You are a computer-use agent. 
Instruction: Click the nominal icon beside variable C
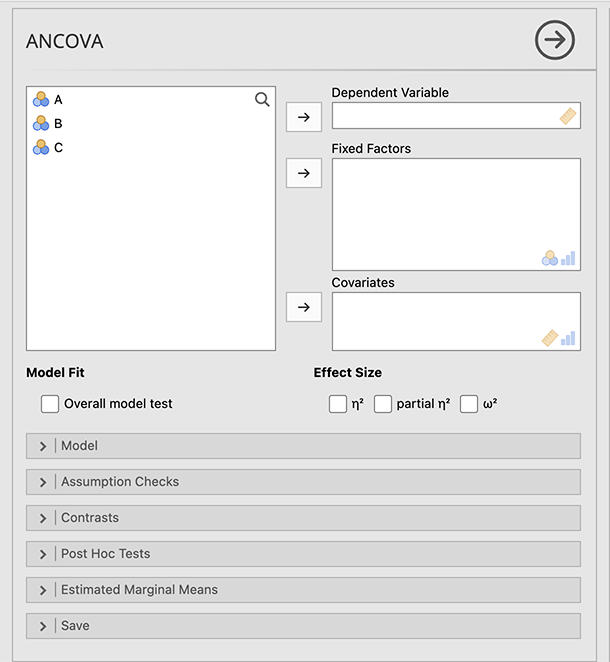tap(41, 147)
